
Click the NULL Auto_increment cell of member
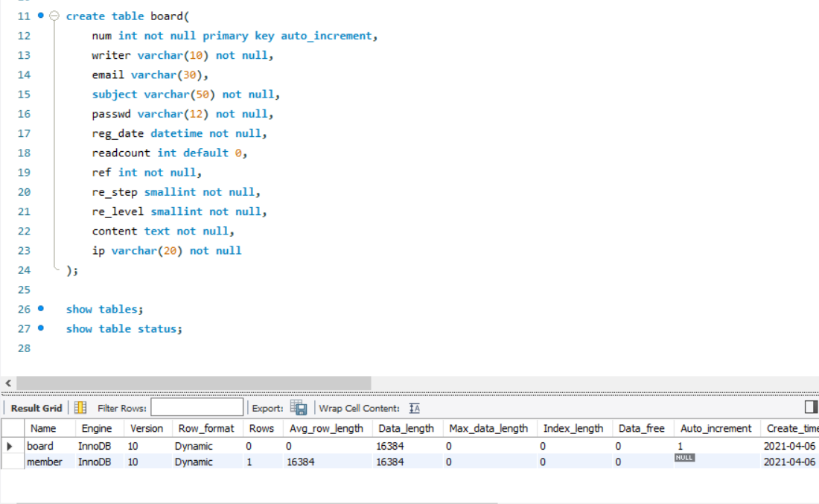[683, 458]
